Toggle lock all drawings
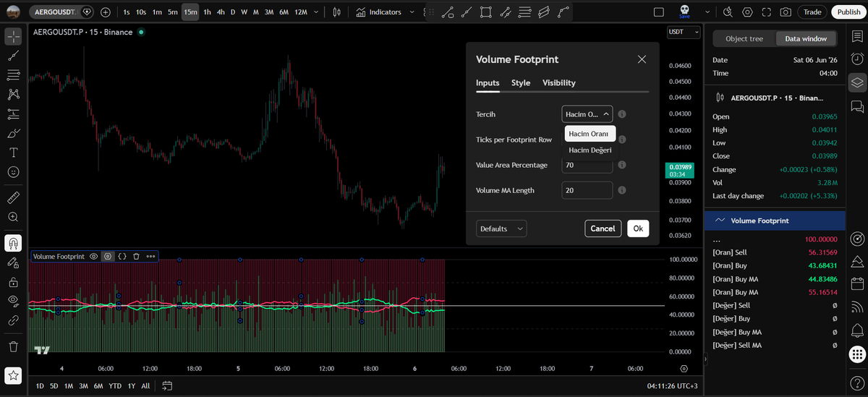This screenshot has height=397, width=868. coord(13,281)
